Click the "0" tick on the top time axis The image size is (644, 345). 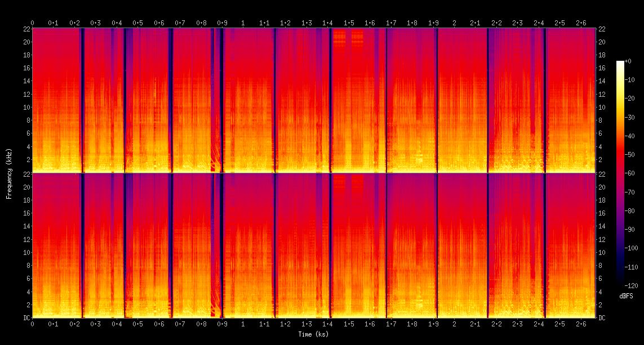click(x=32, y=23)
